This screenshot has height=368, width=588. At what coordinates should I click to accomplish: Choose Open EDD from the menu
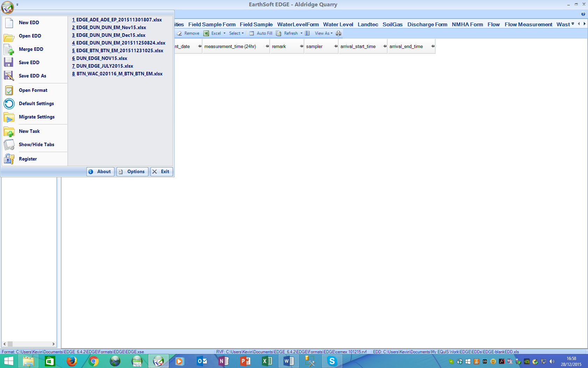tap(34, 36)
